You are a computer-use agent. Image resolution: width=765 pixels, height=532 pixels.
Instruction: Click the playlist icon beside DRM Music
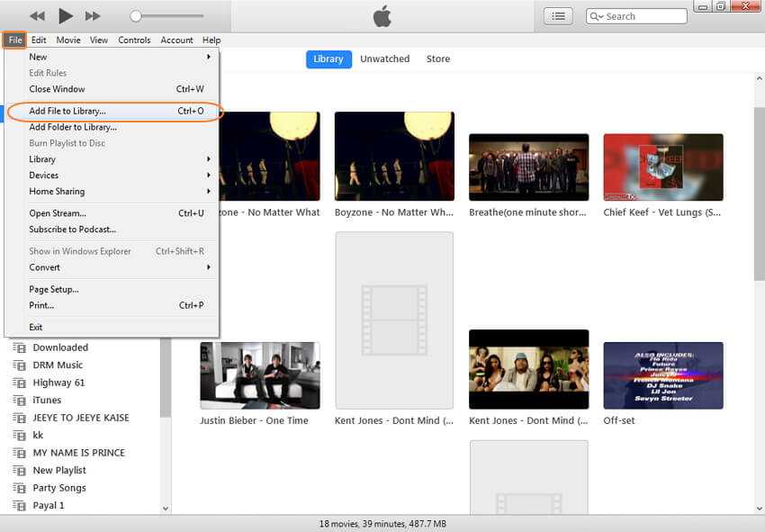[x=19, y=365]
